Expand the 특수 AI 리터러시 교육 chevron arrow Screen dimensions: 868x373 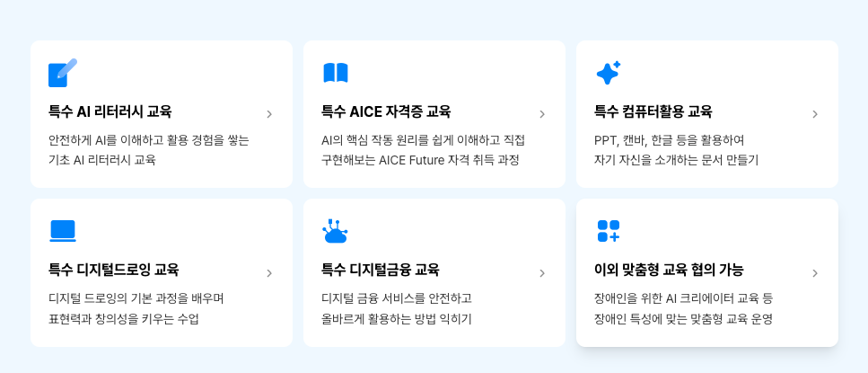(x=269, y=114)
